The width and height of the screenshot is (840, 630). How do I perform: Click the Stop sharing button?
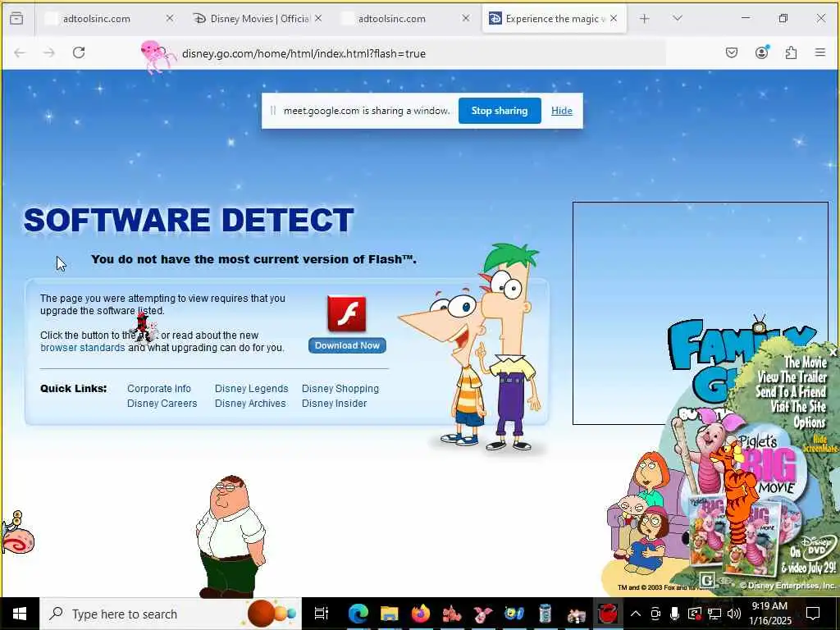click(x=500, y=111)
